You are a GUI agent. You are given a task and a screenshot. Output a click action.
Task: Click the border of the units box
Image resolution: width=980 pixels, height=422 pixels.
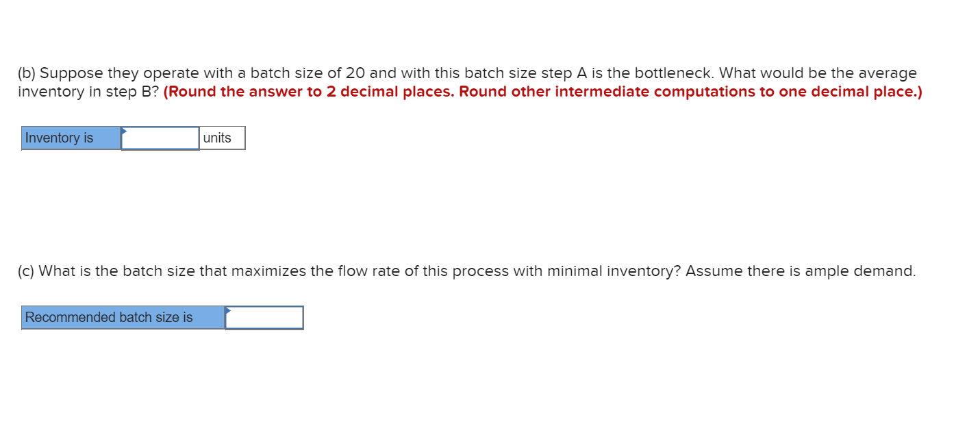(244, 138)
